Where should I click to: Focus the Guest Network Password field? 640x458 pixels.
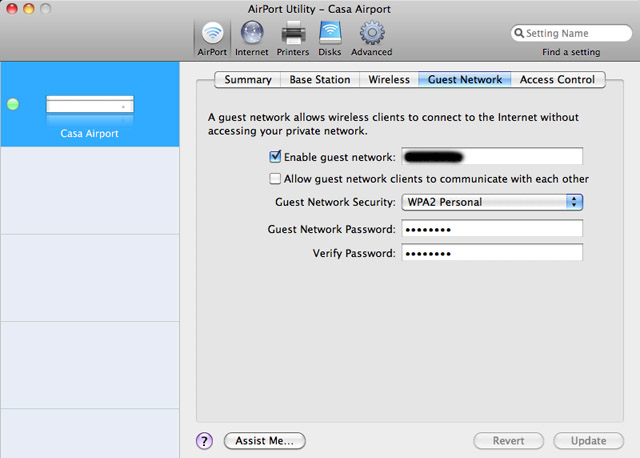click(492, 229)
